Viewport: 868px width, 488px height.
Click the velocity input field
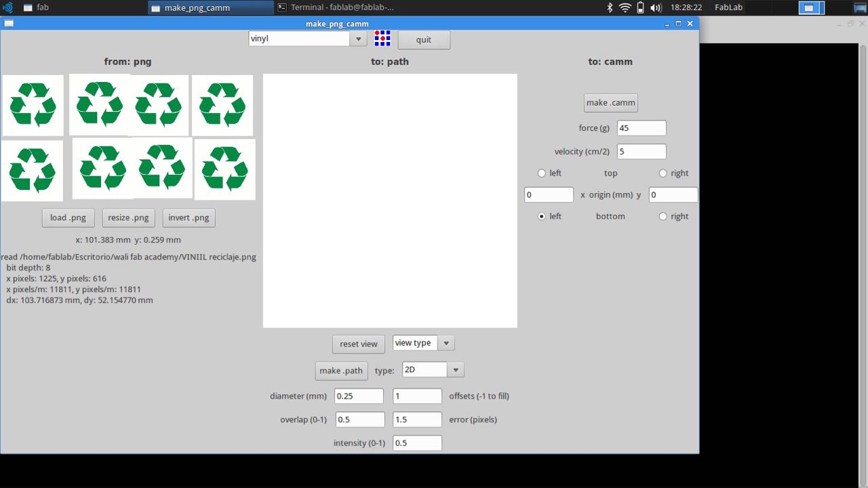(642, 152)
